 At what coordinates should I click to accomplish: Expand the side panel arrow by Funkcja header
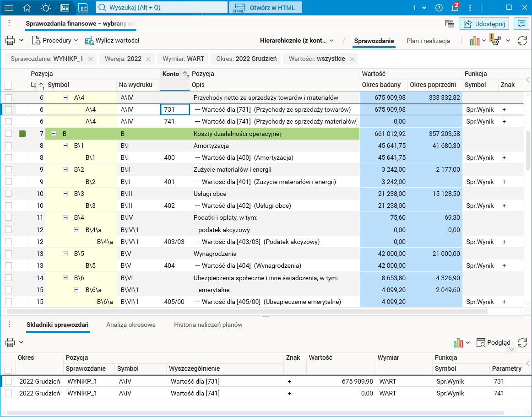(527, 79)
